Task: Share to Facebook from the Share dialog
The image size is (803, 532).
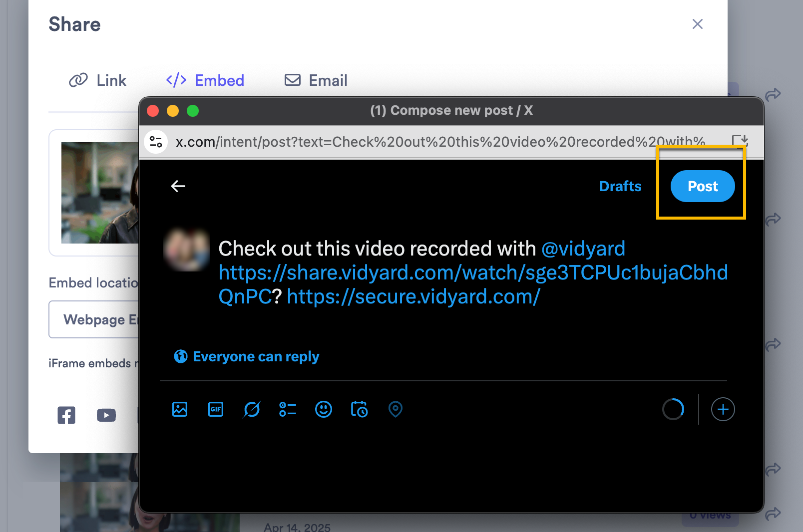Action: click(66, 415)
